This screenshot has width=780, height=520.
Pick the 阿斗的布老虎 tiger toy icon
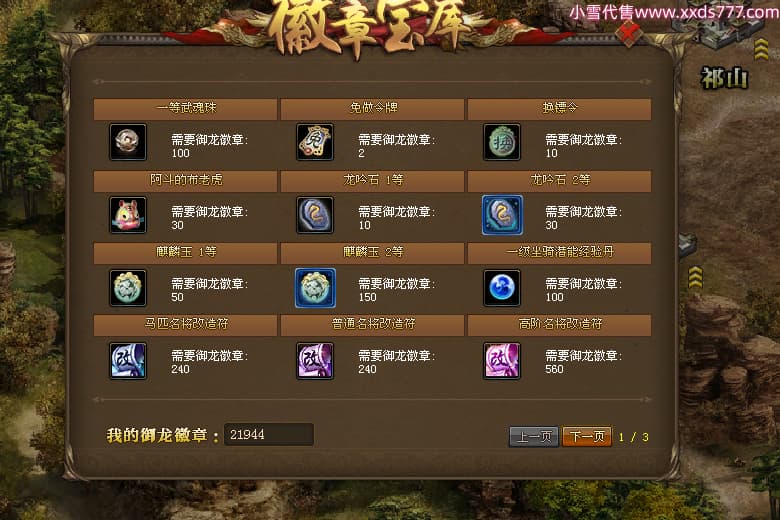[x=128, y=215]
